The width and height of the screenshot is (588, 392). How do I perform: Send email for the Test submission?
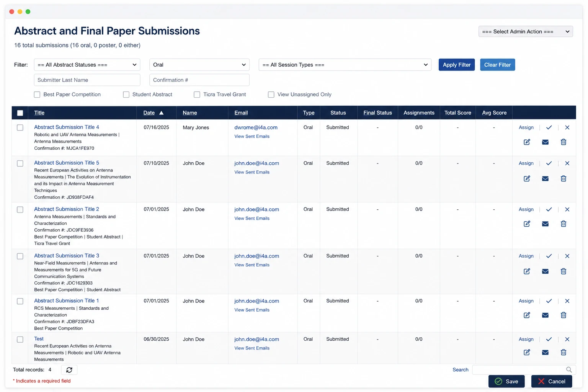(x=545, y=352)
